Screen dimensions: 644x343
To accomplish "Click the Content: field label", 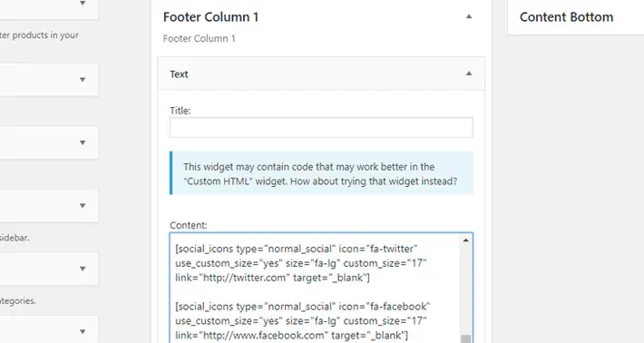I will coord(189,225).
